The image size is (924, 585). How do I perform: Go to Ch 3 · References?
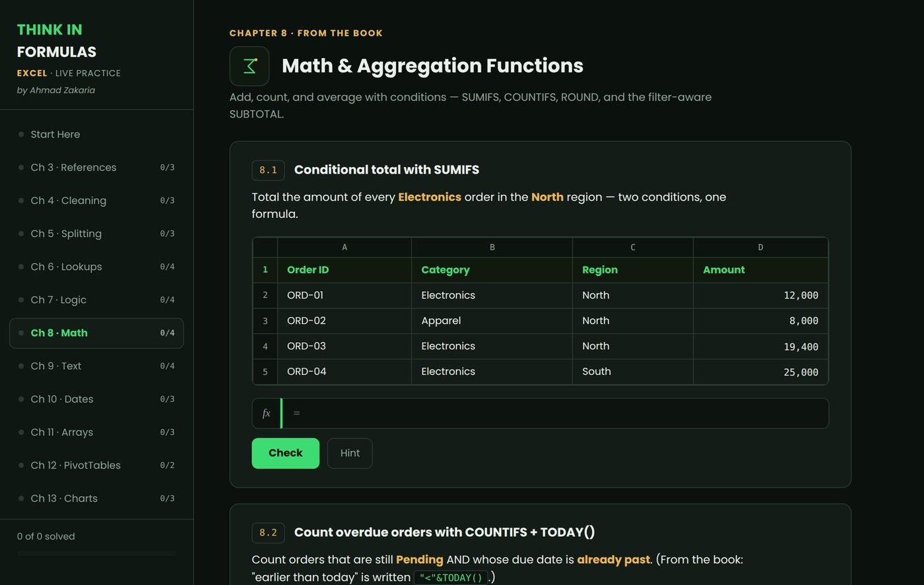click(x=96, y=167)
